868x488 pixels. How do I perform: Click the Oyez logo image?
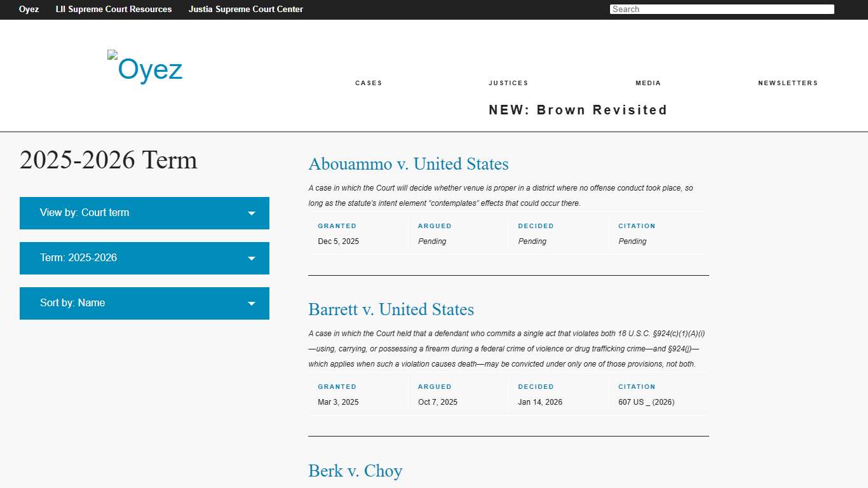pos(146,67)
